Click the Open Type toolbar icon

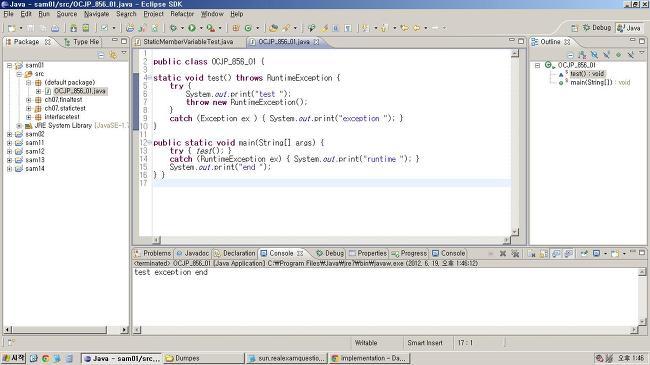point(273,28)
